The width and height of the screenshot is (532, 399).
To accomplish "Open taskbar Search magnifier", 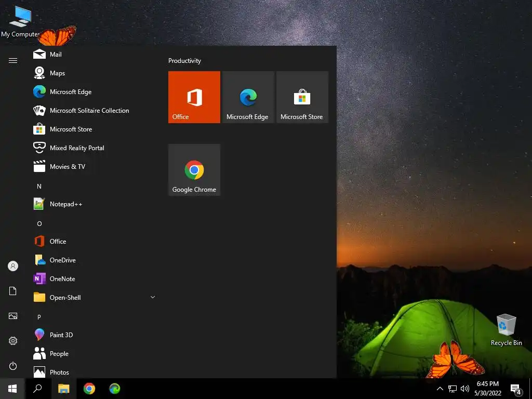I will click(x=37, y=389).
